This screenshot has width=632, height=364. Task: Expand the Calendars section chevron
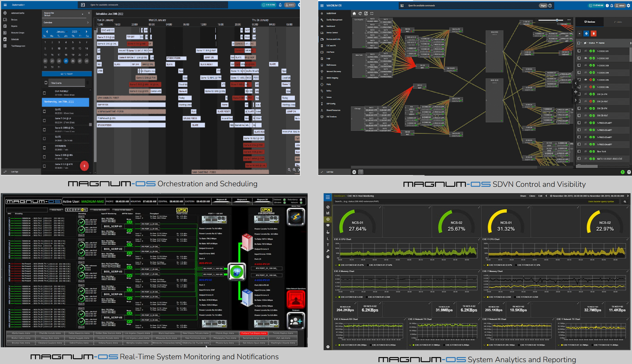(88, 23)
